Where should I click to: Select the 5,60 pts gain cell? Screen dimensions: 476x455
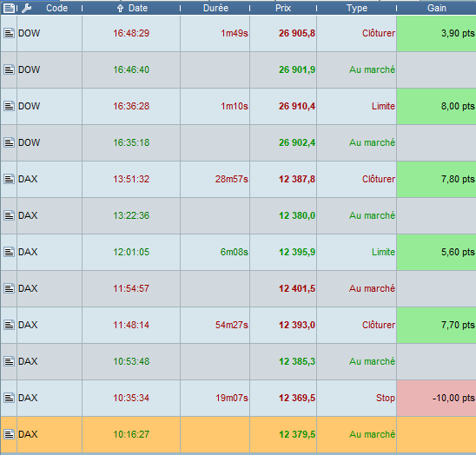(436, 252)
